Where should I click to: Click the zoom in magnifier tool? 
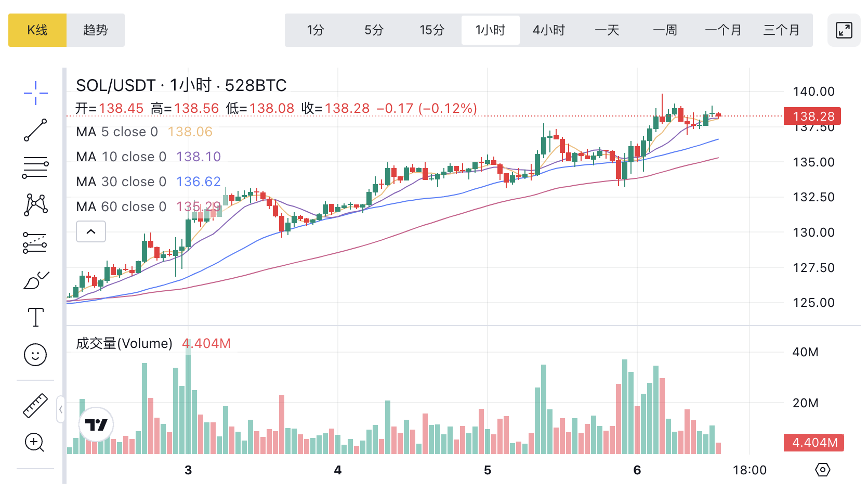point(34,443)
